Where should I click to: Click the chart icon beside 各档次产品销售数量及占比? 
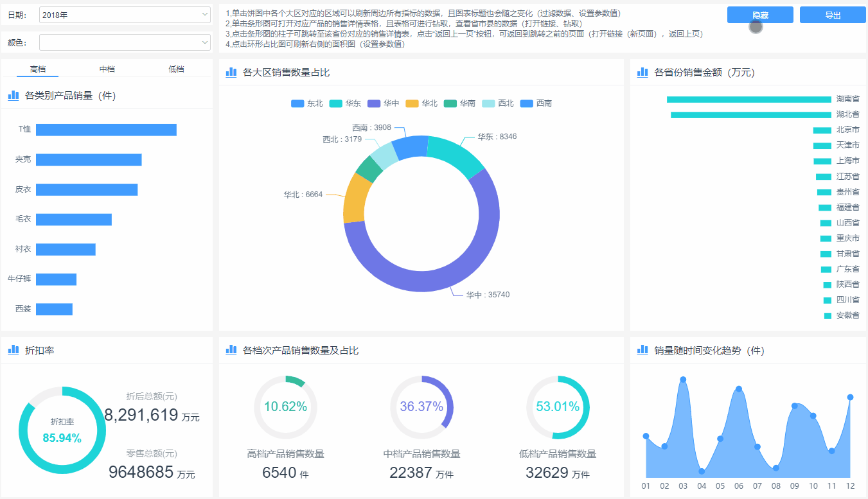tap(231, 350)
